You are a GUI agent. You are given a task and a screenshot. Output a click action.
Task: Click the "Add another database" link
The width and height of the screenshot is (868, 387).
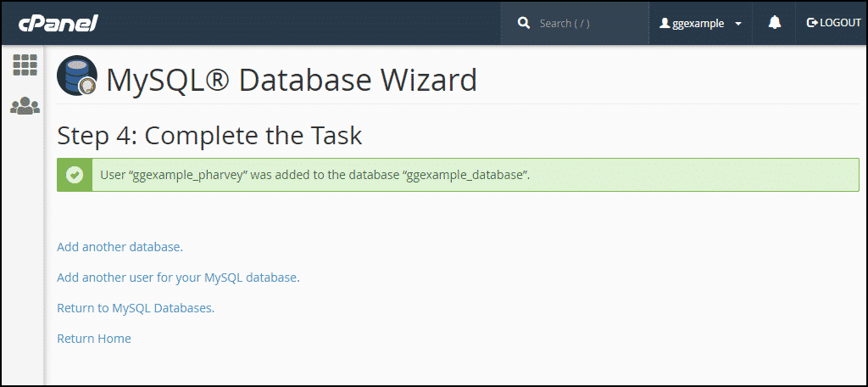click(120, 247)
